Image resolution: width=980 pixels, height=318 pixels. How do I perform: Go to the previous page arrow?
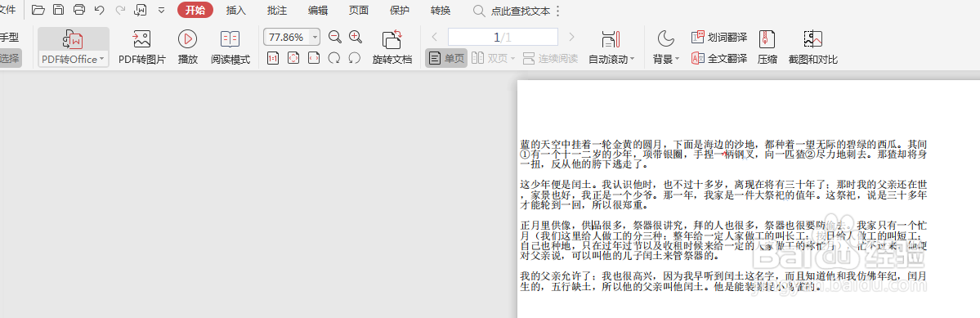click(x=434, y=38)
